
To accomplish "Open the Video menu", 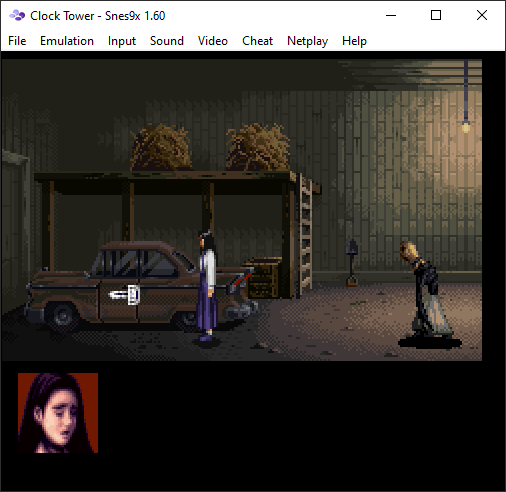I will pos(213,41).
